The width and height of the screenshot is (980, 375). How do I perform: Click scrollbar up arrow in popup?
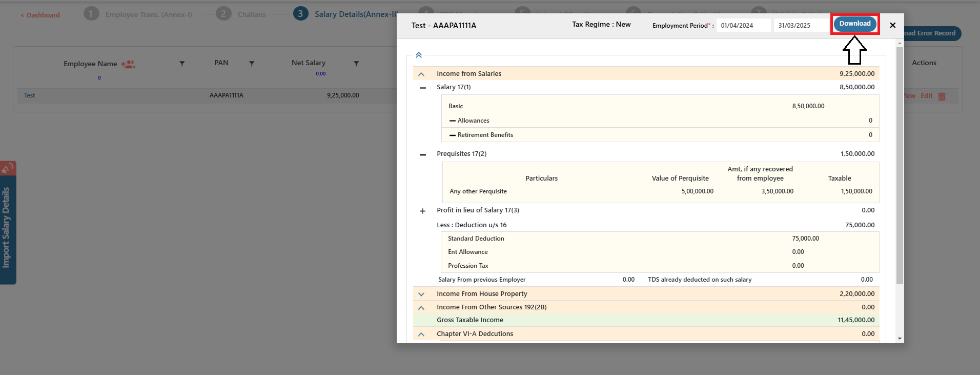click(x=900, y=44)
